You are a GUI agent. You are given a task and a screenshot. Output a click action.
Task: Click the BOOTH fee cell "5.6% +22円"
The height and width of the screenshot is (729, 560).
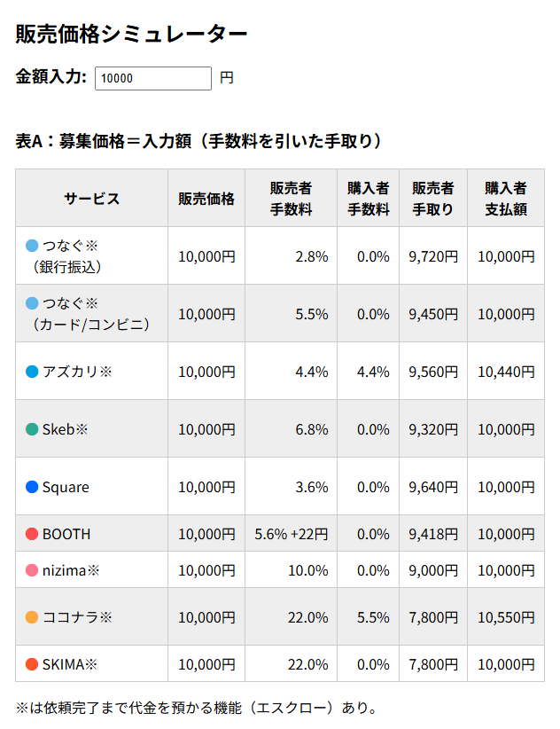pyautogui.click(x=291, y=534)
